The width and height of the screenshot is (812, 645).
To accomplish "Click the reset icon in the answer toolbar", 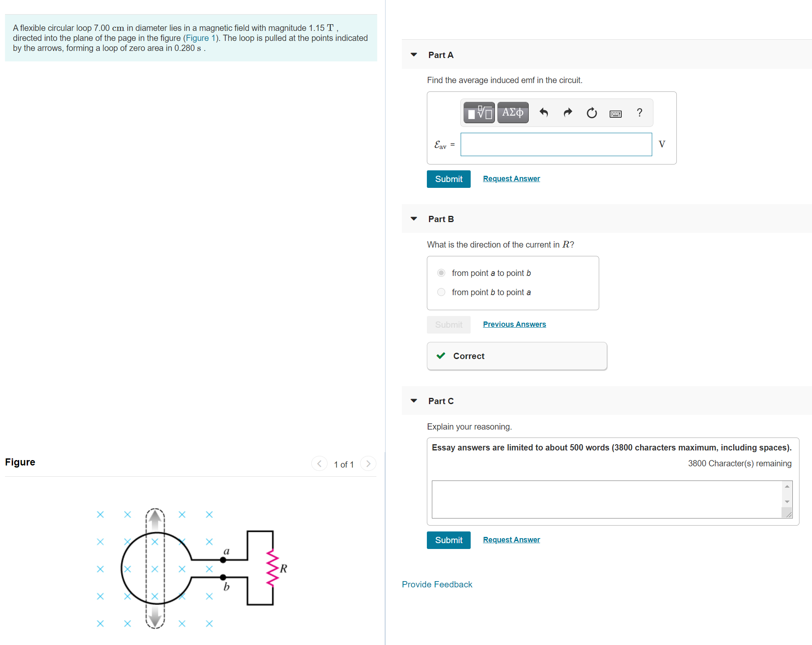I will coord(591,112).
